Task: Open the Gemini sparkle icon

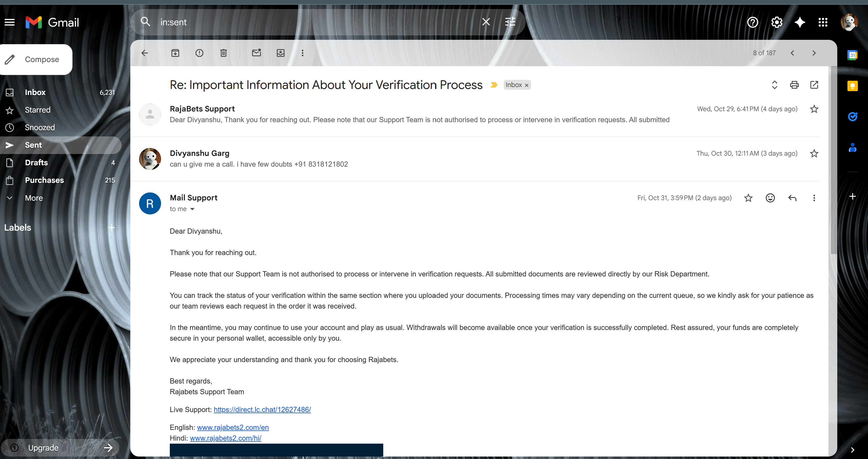Action: click(800, 22)
